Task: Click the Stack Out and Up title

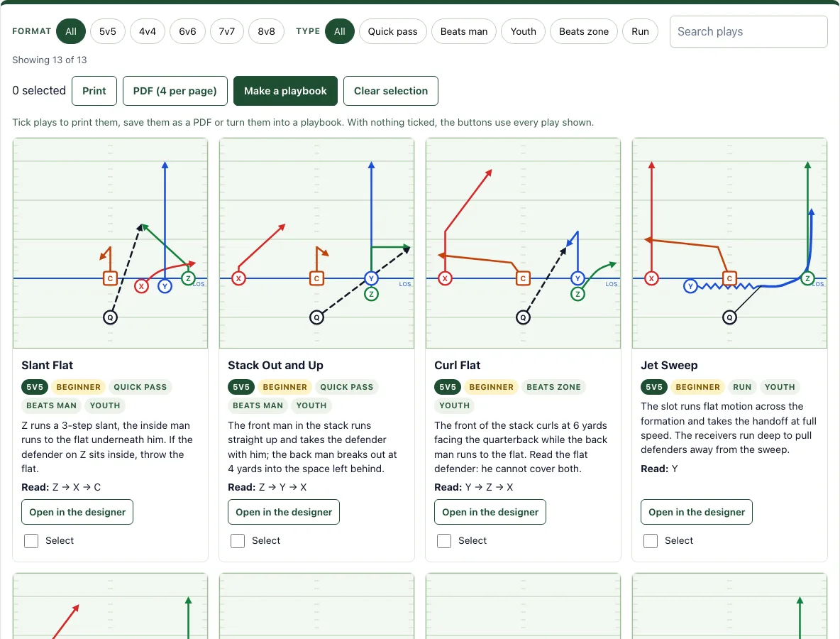Action: tap(275, 366)
